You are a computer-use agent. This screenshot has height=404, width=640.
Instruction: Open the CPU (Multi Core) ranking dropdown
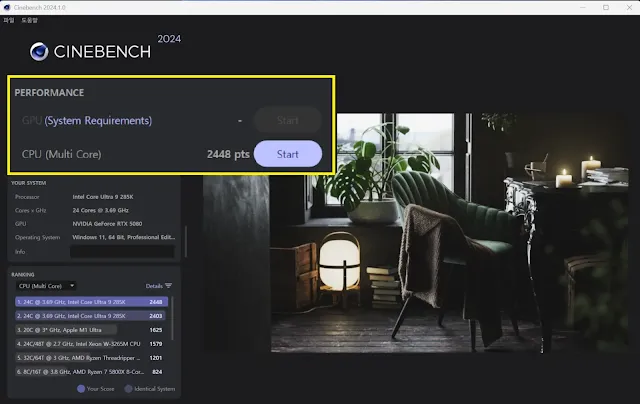coord(46,286)
